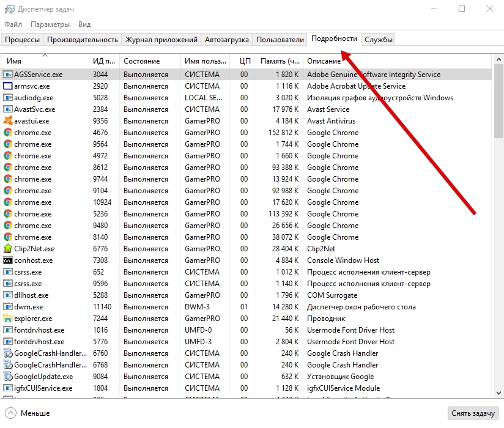The height and width of the screenshot is (428, 504).
Task: Open the Журнал приложений tab
Action: tap(161, 40)
